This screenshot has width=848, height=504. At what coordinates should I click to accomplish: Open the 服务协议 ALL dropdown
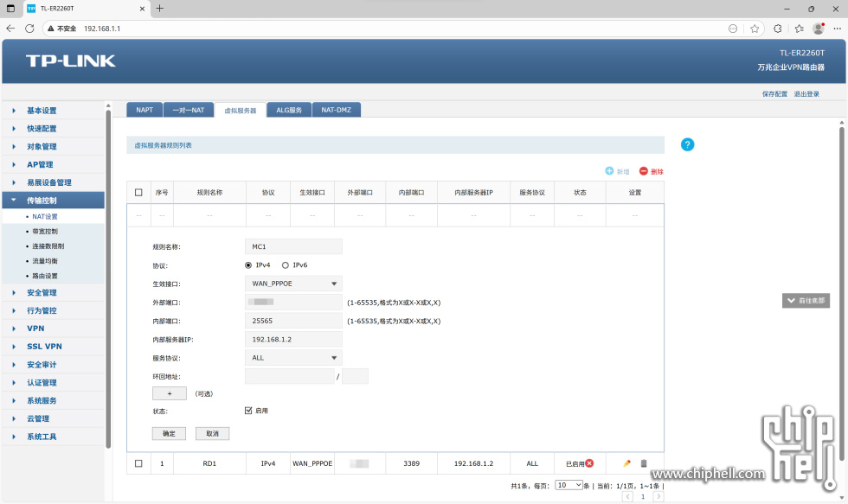(293, 358)
